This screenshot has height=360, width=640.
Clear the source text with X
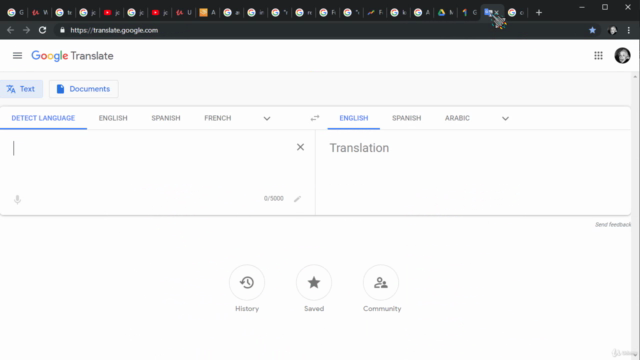tap(300, 147)
